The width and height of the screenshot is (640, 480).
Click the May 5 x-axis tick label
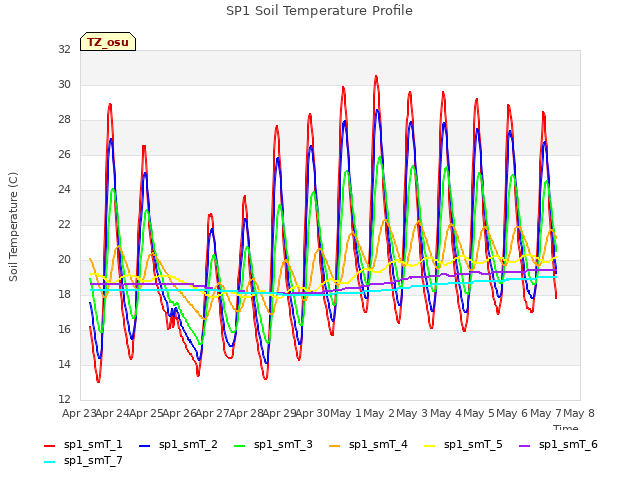tap(479, 413)
